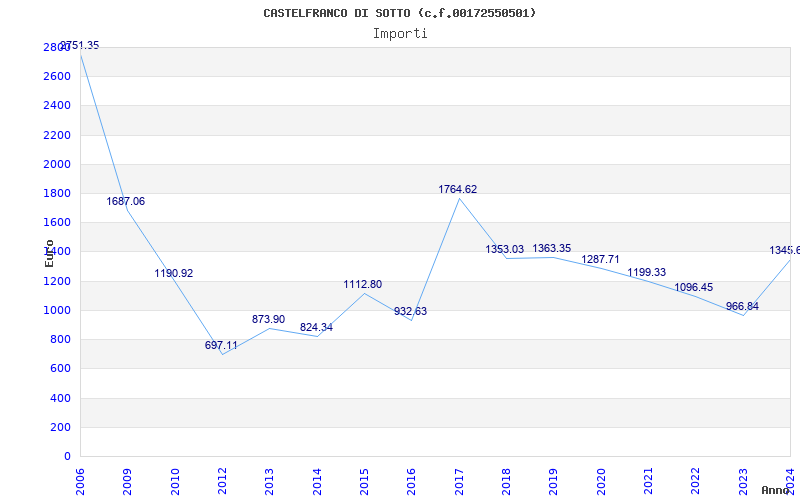Select the 966.84 data label
The height and width of the screenshot is (500, 800).
click(x=742, y=307)
